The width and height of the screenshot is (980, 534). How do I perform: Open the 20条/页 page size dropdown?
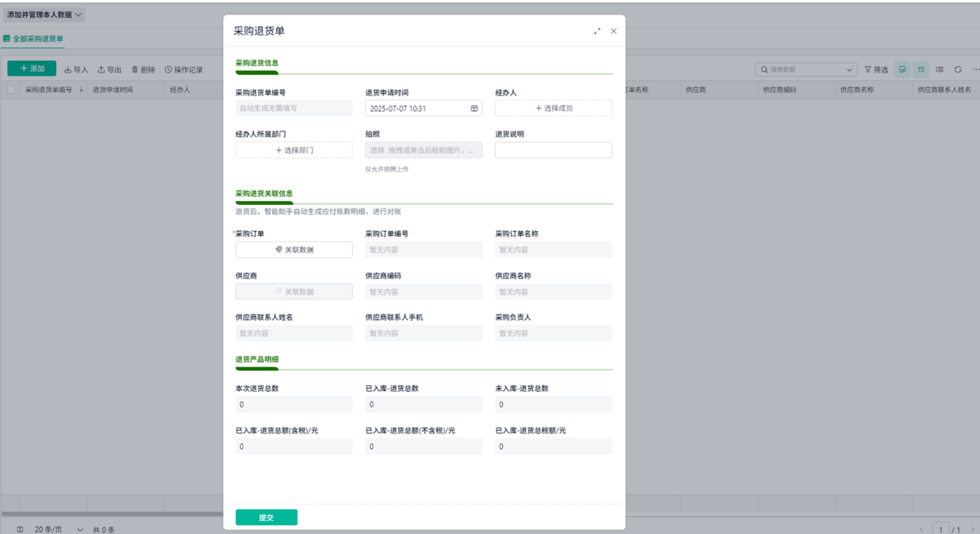[59, 529]
